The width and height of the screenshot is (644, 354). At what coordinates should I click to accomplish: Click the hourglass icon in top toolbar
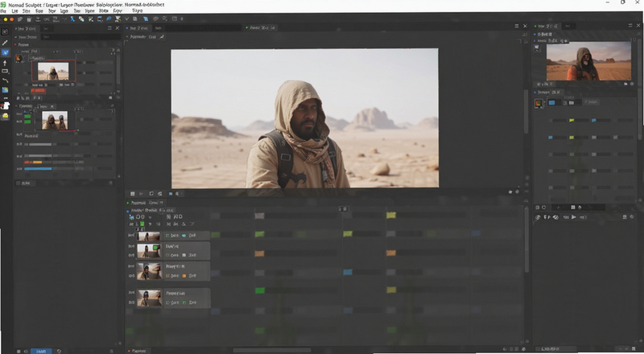118,19
